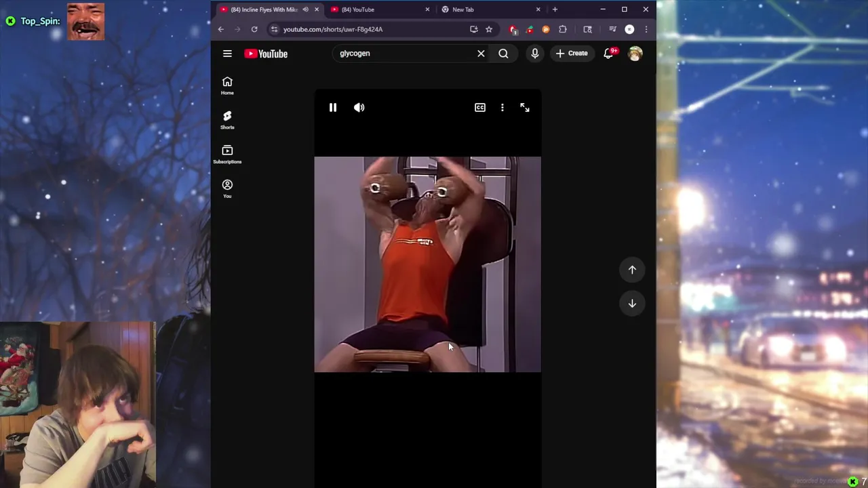Viewport: 868px width, 488px height.
Task: Reload the current page
Action: point(254,29)
